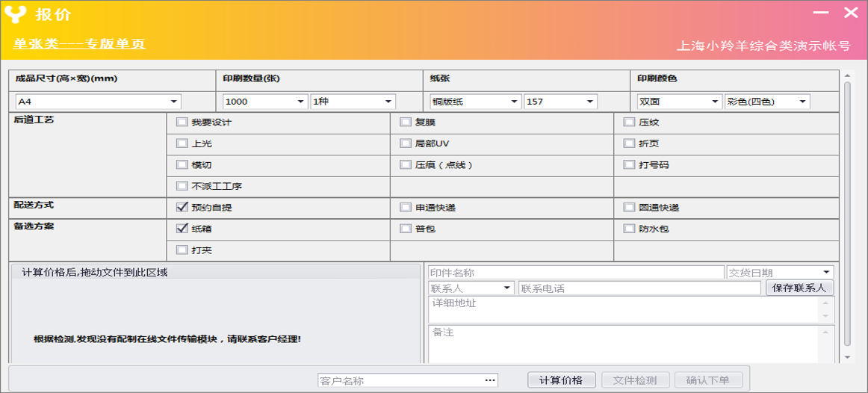The image size is (868, 393).
Task: Open the 彩色(四色) print color dropdown
Action: click(x=803, y=102)
